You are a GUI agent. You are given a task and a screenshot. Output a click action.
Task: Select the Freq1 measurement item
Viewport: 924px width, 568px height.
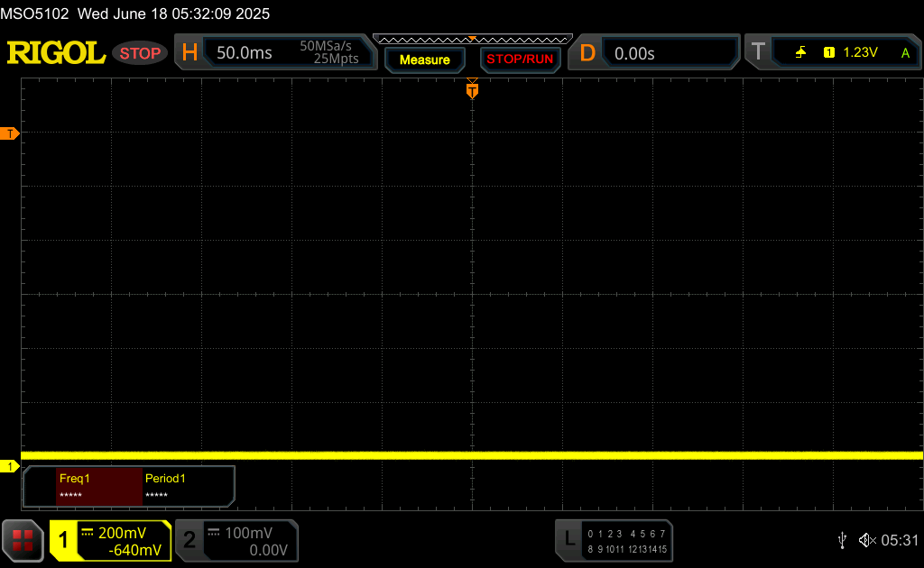(99, 486)
